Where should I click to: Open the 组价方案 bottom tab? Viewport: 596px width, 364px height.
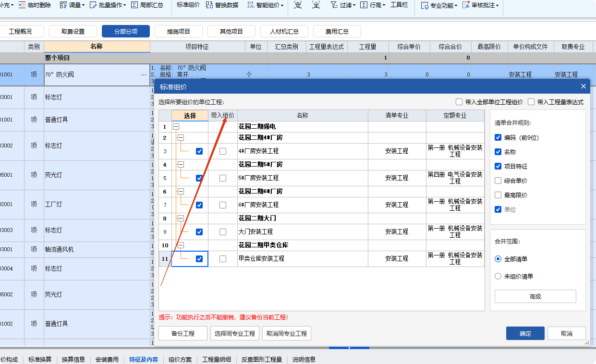pos(180,359)
